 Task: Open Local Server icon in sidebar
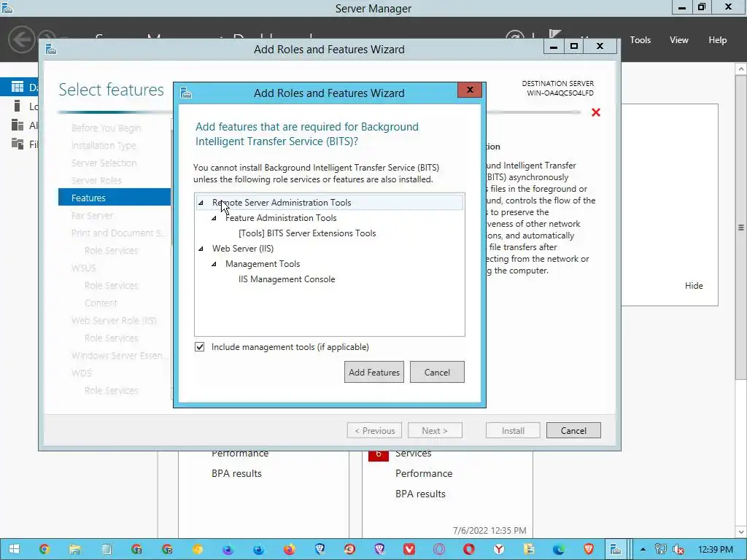point(18,106)
